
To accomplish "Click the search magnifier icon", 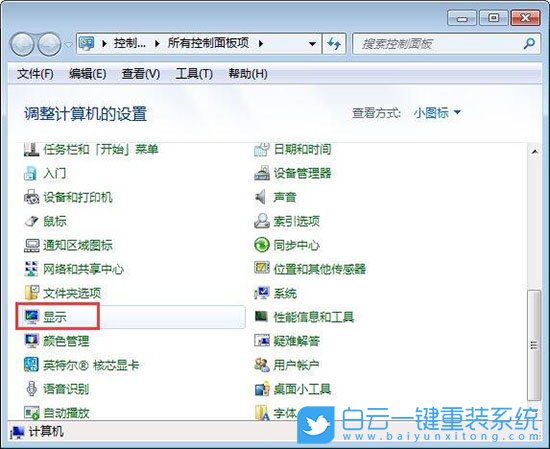I will (529, 43).
